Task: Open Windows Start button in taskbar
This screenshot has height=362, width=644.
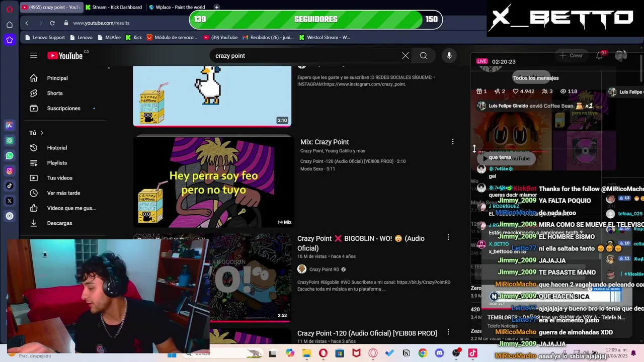Action: 172,354
